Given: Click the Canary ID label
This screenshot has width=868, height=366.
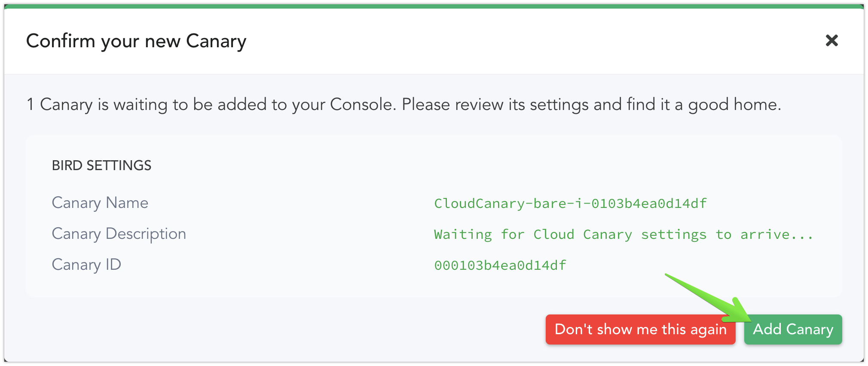Looking at the screenshot, I should pyautogui.click(x=86, y=265).
